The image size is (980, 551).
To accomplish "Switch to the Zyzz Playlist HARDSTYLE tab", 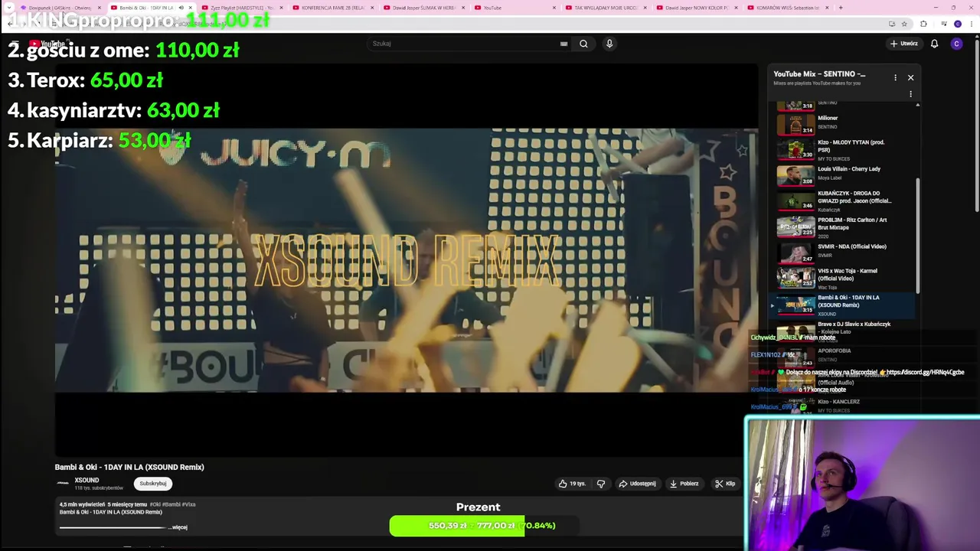I will (x=243, y=8).
